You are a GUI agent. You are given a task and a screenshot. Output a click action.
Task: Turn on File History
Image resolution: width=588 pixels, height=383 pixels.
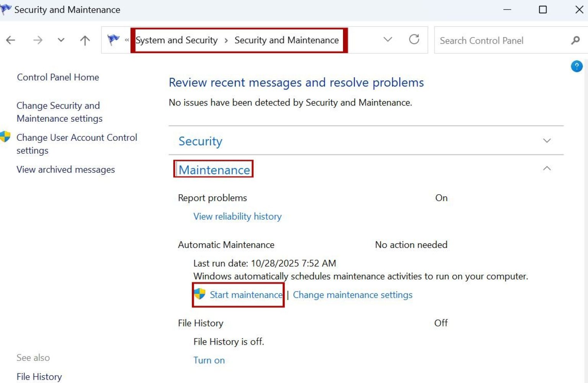209,360
